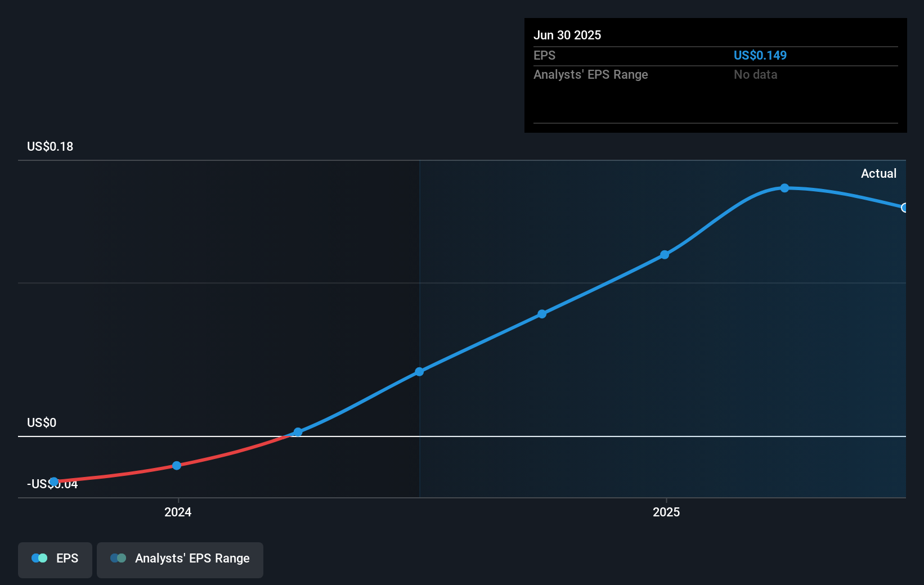Click the data point where EPS crosses zero
The image size is (924, 585).
[x=297, y=432]
